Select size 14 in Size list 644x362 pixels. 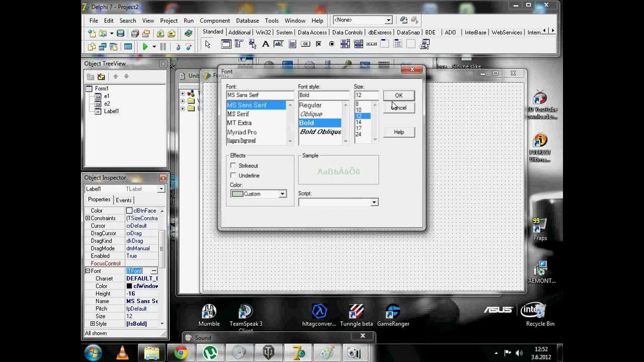coord(358,122)
